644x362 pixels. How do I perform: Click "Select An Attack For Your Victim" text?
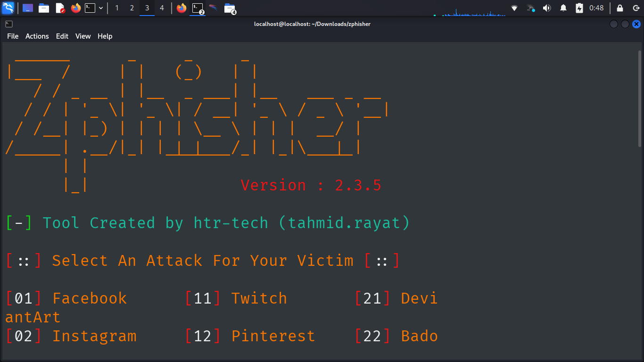(203, 261)
